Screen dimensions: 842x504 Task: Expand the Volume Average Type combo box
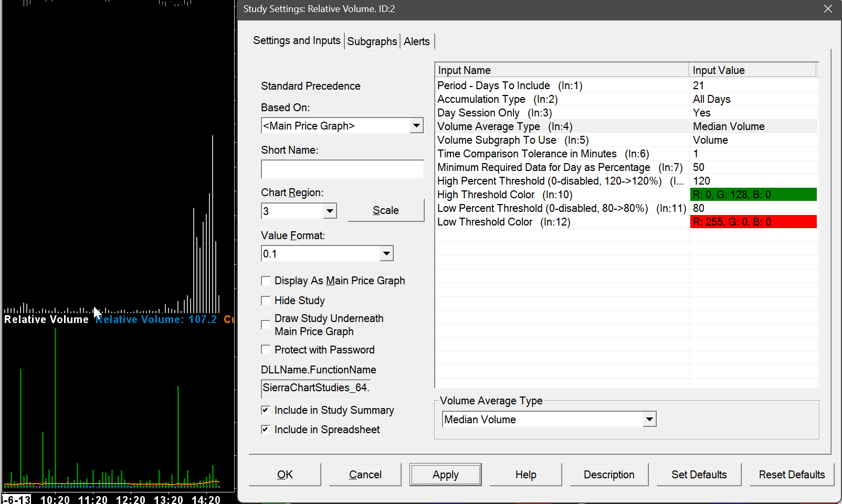coord(649,420)
